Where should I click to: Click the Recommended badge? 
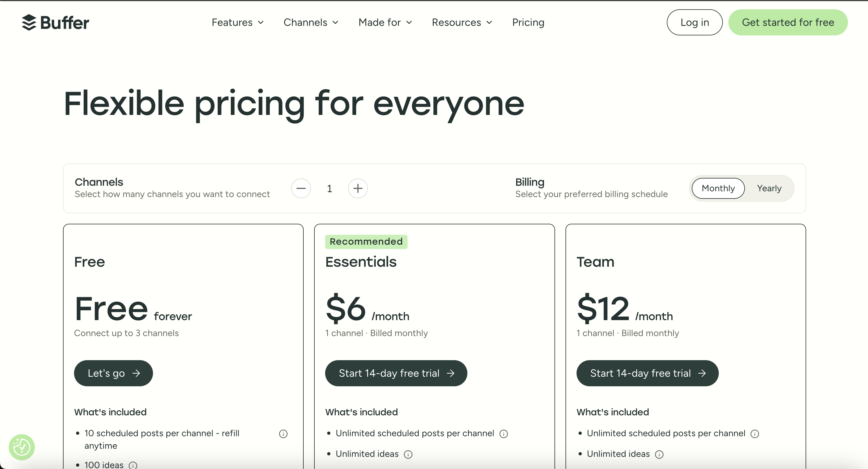pyautogui.click(x=366, y=241)
